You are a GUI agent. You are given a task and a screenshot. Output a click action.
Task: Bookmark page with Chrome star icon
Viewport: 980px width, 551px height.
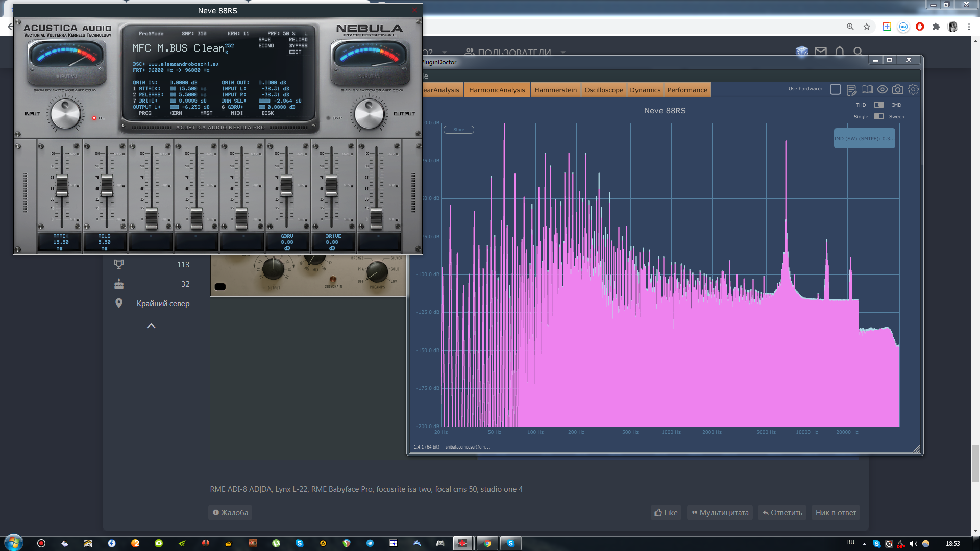(x=867, y=27)
